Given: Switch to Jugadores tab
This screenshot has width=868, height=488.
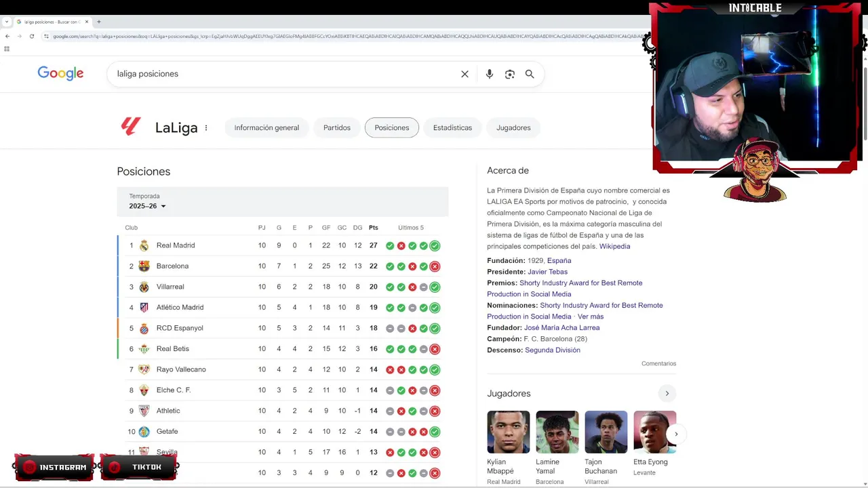Looking at the screenshot, I should 513,127.
